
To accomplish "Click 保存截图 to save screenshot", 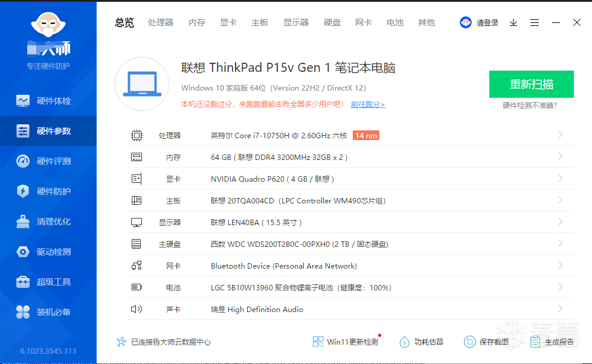I will coord(486,342).
